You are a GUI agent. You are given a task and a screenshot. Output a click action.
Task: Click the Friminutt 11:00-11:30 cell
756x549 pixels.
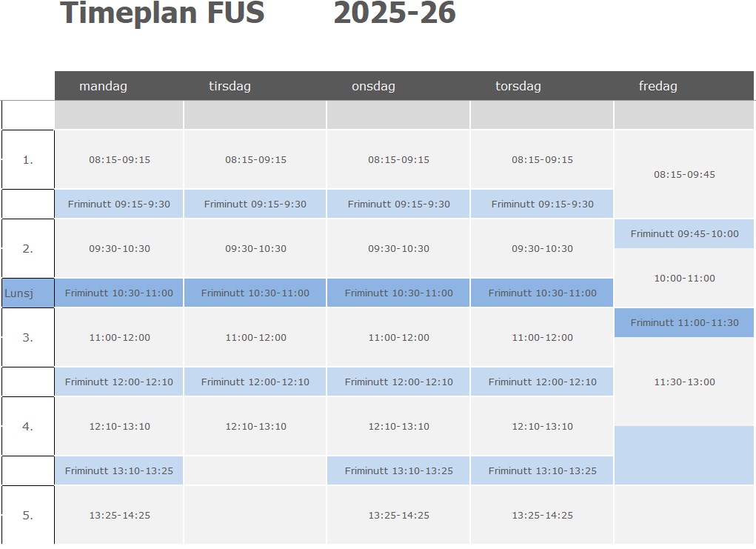(x=684, y=323)
